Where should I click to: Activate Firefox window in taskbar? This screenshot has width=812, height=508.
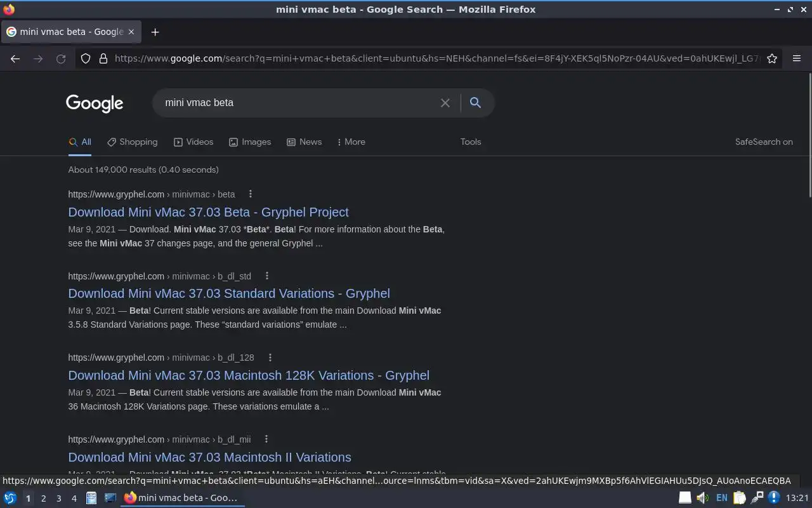point(183,498)
